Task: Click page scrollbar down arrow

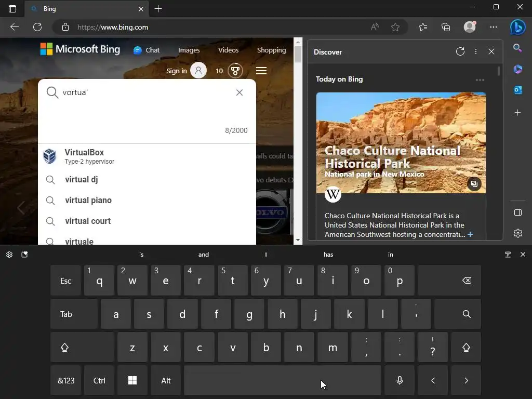Action: (298, 240)
